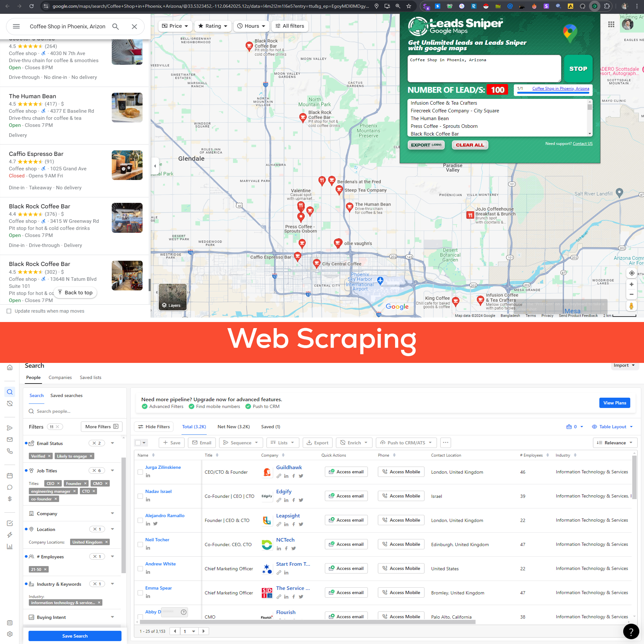This screenshot has width=644, height=644.
Task: Zoom out on the map with minus button
Action: coord(631,294)
